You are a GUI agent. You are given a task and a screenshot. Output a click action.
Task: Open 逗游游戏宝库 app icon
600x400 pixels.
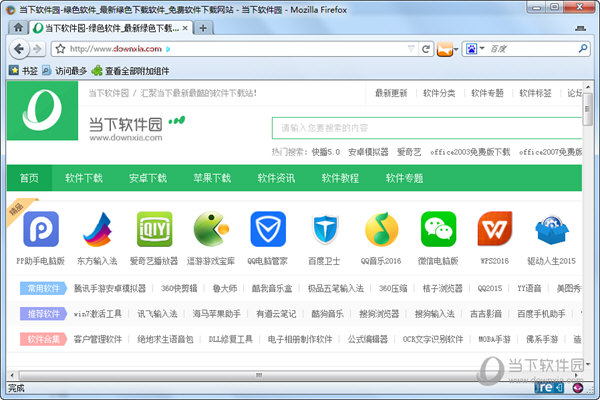211,229
